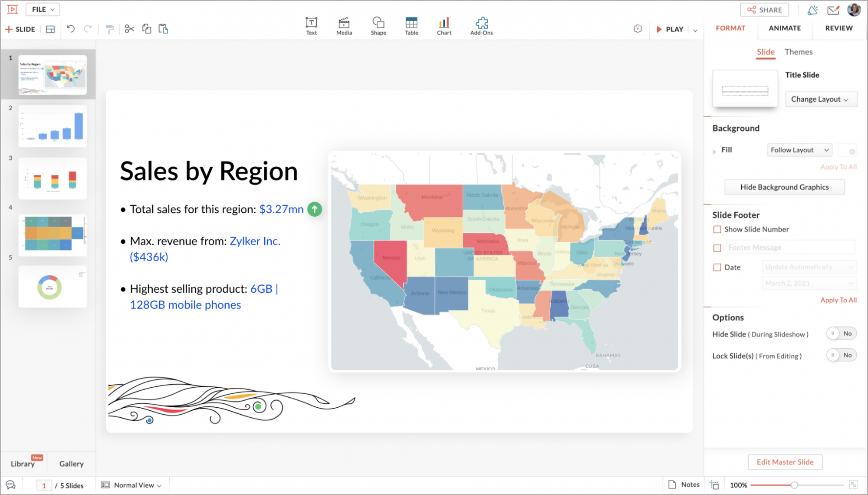Screen dimensions: 868x495
Task: Open the Chart insert tool
Action: point(444,26)
